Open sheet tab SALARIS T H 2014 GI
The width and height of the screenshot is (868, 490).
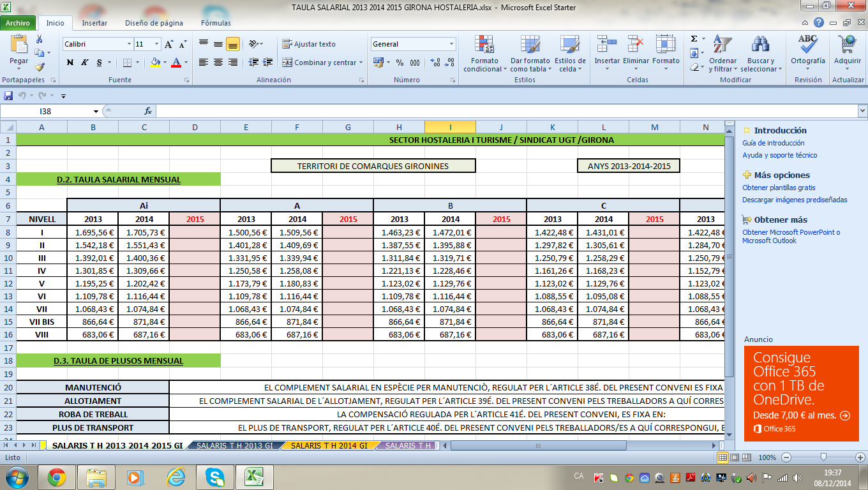point(329,445)
